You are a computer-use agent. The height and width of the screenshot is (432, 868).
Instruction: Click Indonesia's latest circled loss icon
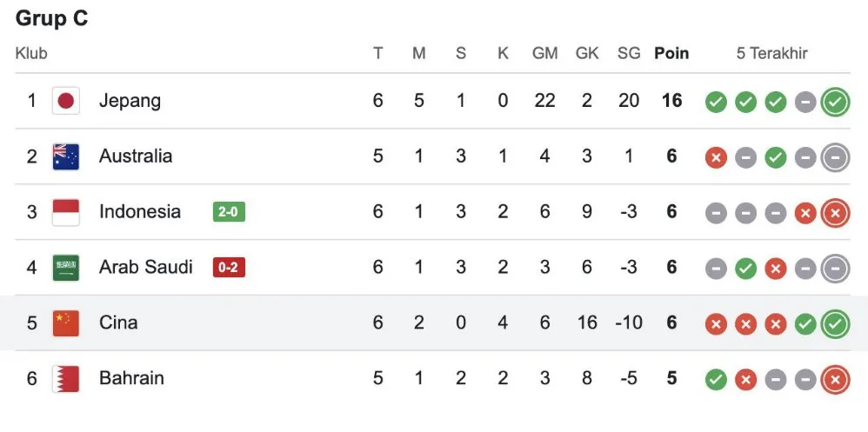pos(835,213)
